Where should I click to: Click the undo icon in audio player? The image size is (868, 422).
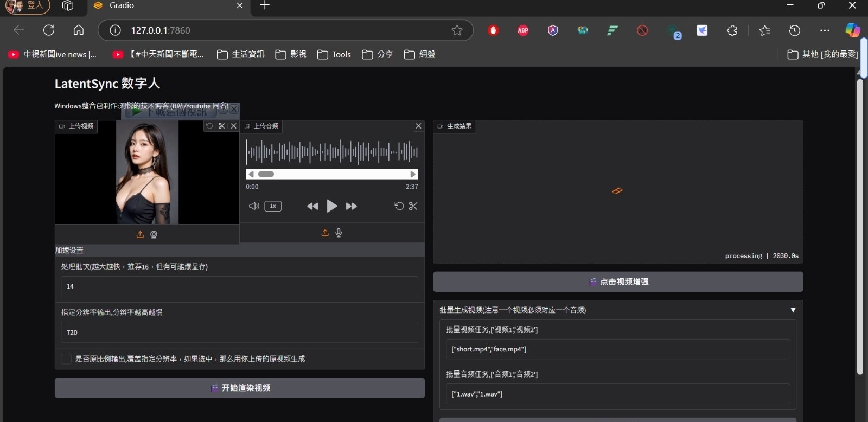399,206
